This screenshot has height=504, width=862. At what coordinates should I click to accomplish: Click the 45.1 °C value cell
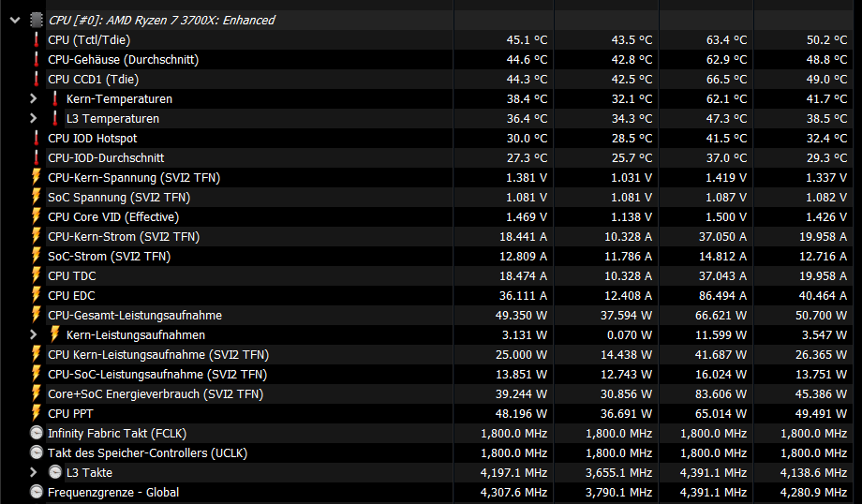[527, 40]
